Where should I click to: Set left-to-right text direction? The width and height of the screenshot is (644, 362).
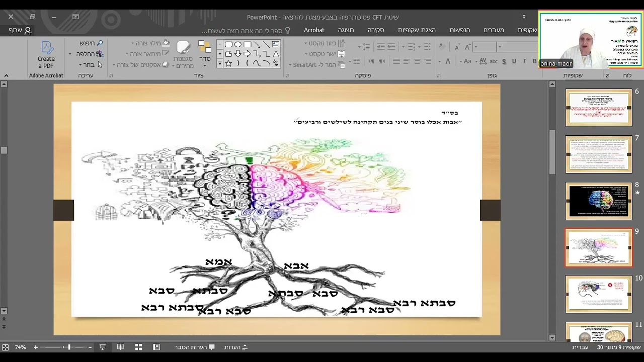[371, 61]
